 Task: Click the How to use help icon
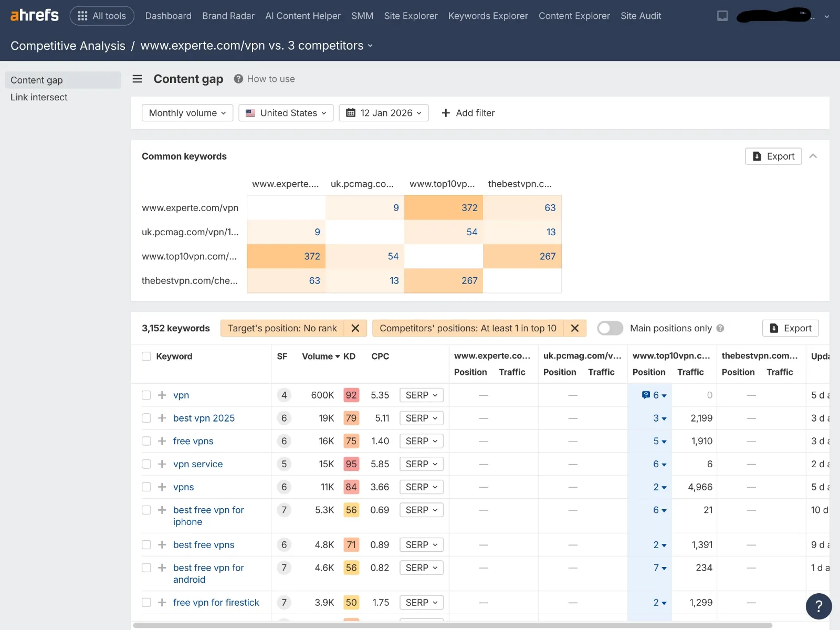point(238,79)
